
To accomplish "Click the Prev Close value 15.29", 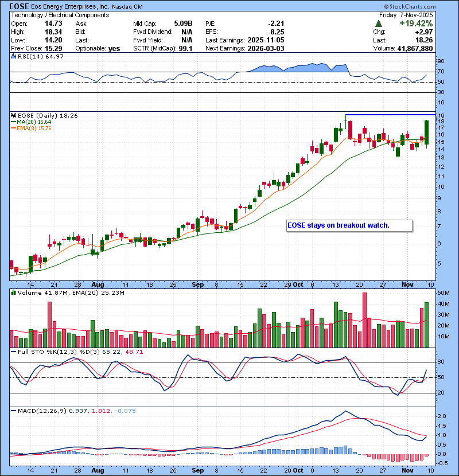I will (x=53, y=48).
